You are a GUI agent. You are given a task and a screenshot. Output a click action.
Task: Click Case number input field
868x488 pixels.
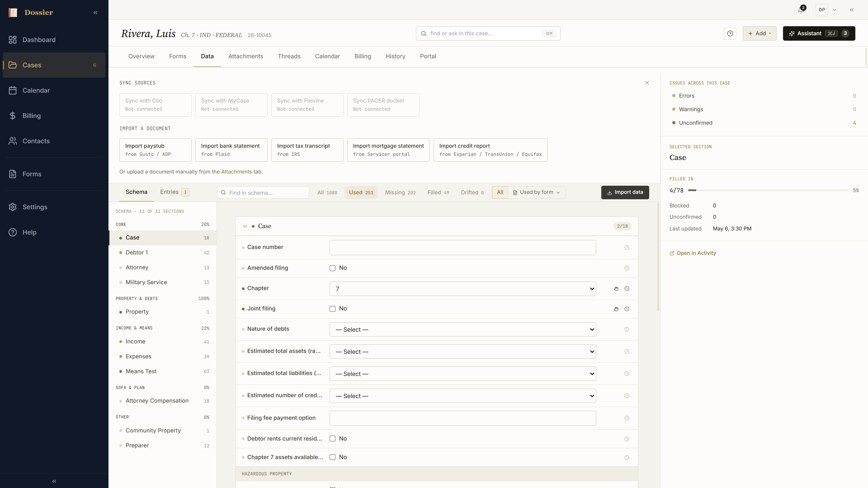(463, 248)
